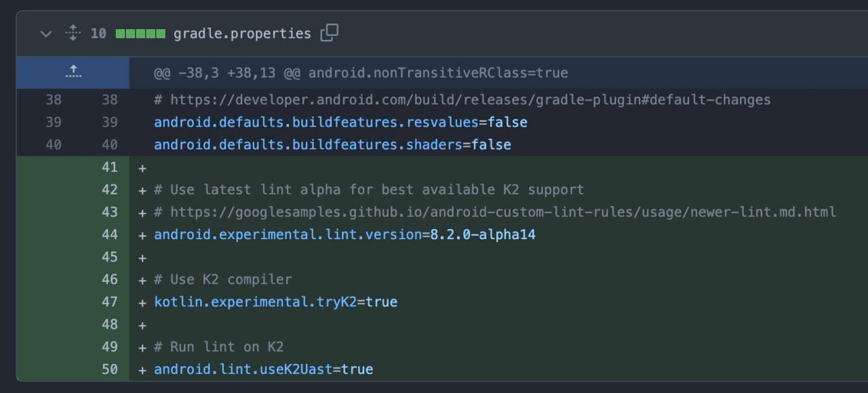
Task: Click the plus marker on line 46
Action: [x=142, y=280]
